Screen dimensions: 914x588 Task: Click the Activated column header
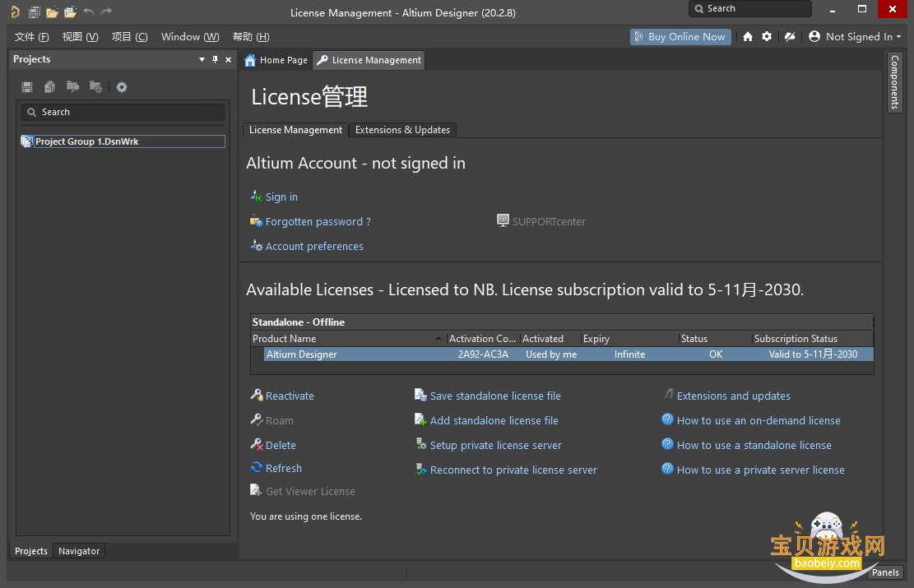pos(550,339)
